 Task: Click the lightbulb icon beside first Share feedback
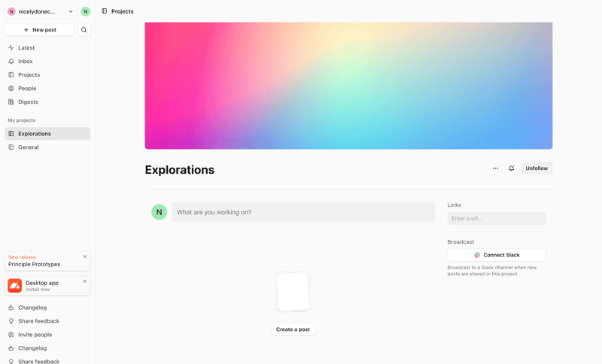click(11, 321)
